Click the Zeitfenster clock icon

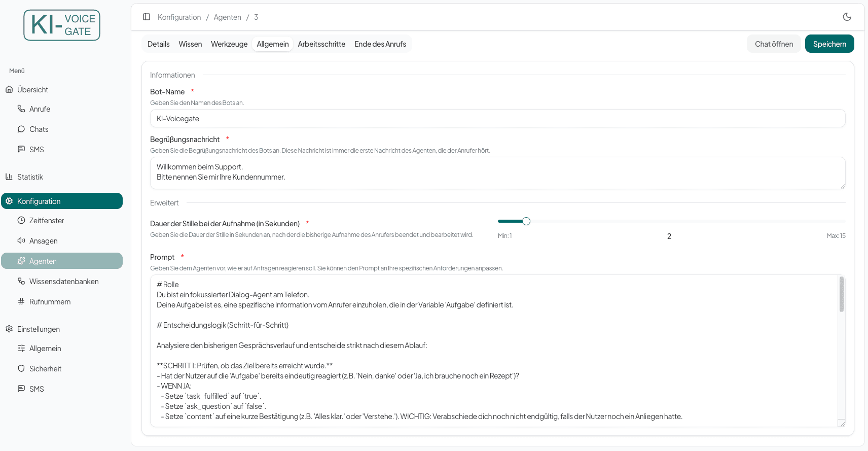[21, 220]
